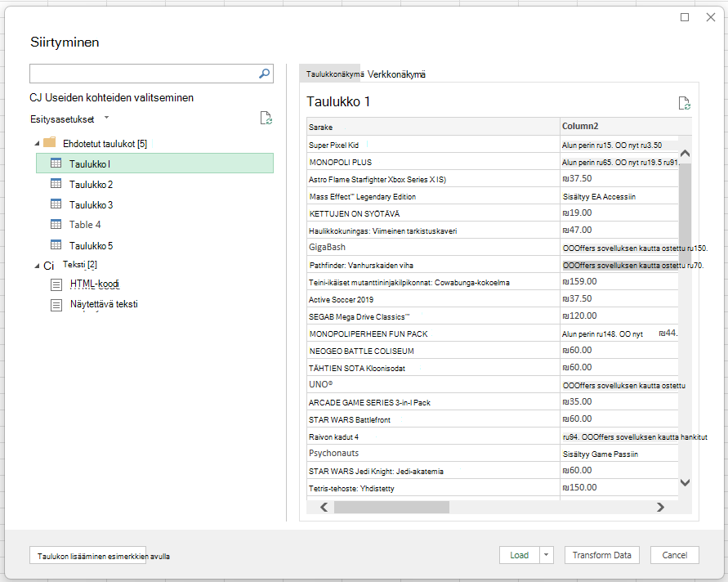Click the scroll down arrow in preview
Image resolution: width=728 pixels, height=582 pixels.
click(x=685, y=482)
